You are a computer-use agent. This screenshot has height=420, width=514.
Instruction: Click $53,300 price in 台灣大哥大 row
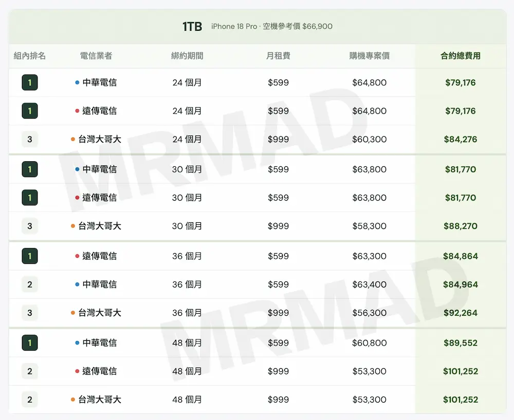(370, 399)
